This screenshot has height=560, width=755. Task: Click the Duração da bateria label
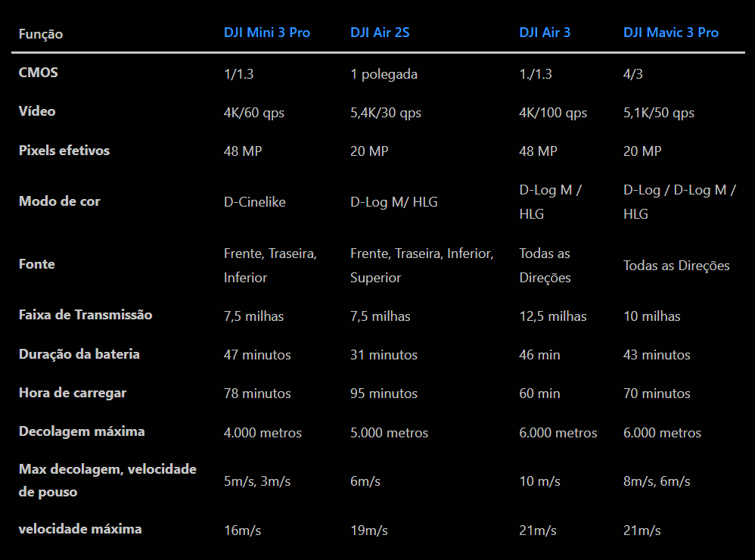point(79,354)
